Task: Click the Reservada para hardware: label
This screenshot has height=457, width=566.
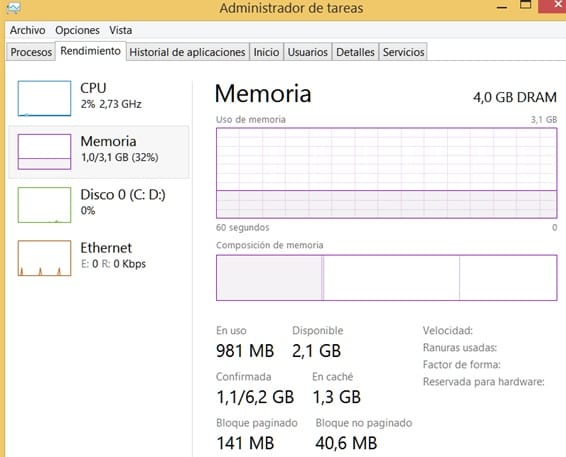Action: (484, 382)
